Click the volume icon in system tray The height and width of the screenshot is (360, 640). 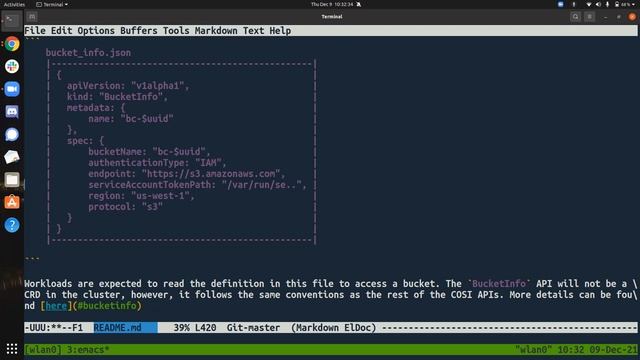tap(598, 4)
